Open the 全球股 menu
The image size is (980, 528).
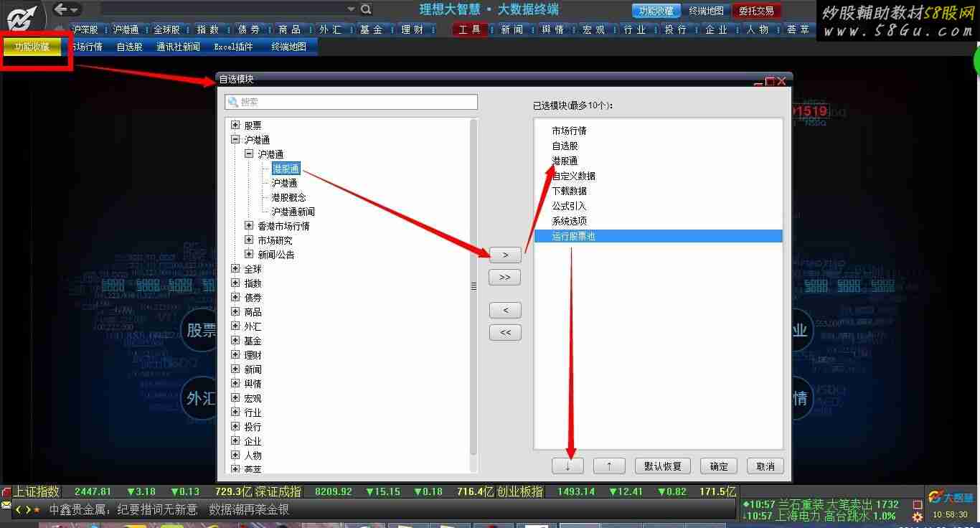[167, 29]
